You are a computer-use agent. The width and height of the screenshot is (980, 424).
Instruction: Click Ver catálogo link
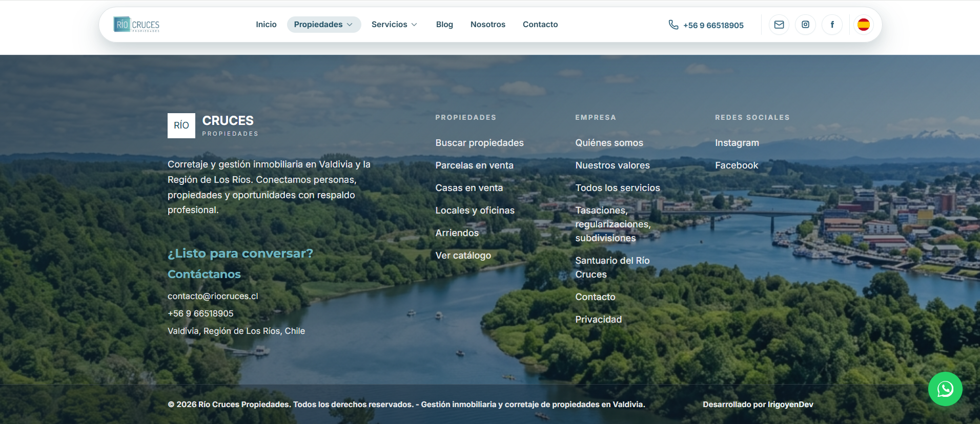point(463,256)
